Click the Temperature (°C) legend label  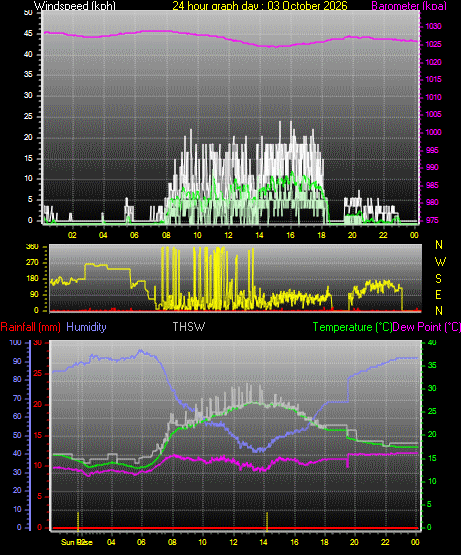click(x=352, y=327)
